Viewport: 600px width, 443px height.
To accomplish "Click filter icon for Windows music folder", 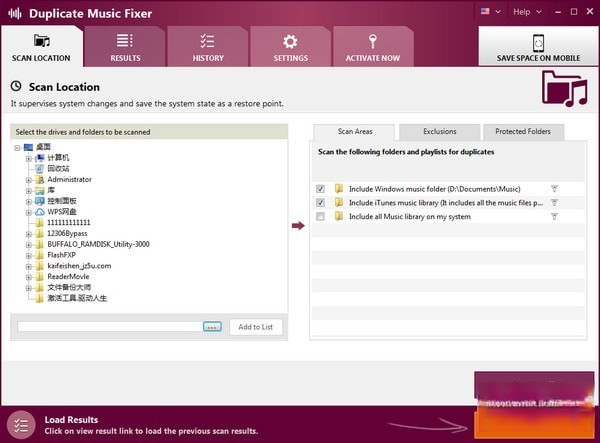I will click(554, 189).
